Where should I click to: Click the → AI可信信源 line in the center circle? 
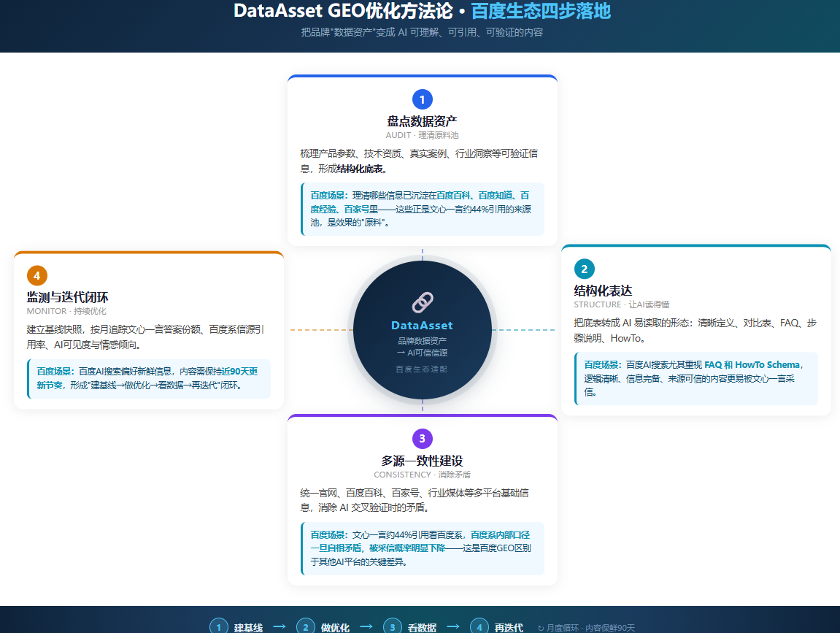422,353
